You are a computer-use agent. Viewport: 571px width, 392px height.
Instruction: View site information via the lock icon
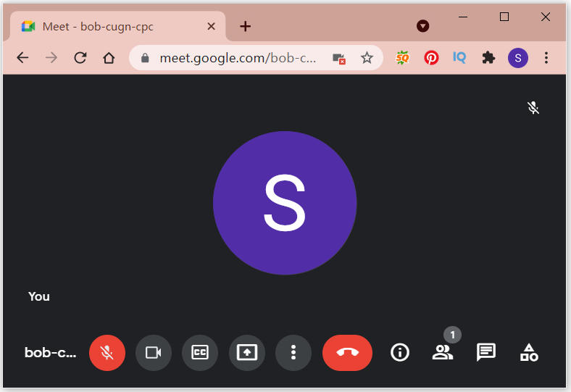point(145,58)
